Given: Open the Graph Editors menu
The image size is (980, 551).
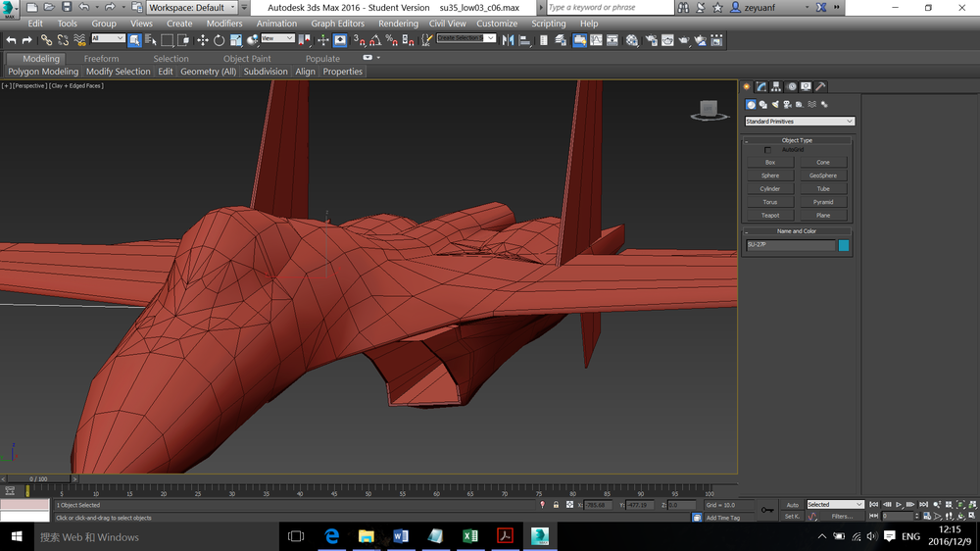Looking at the screenshot, I should click(x=337, y=24).
